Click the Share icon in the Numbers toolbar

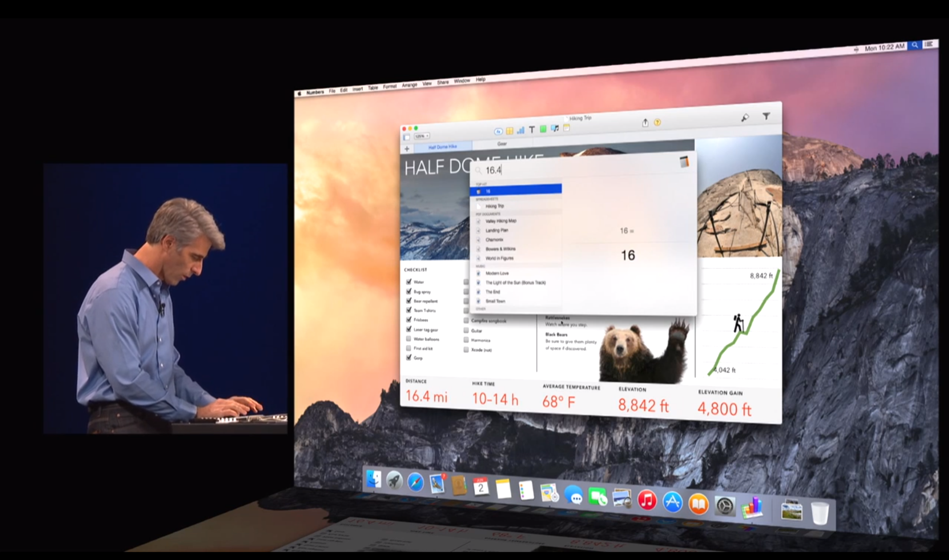pyautogui.click(x=645, y=123)
